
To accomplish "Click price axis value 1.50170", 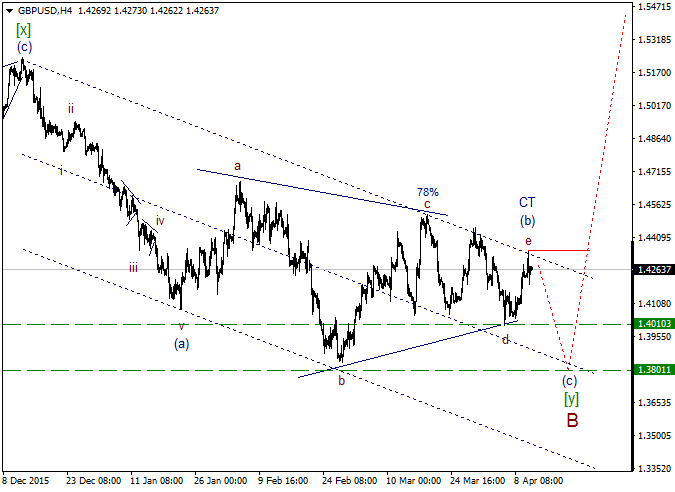I will pyautogui.click(x=654, y=105).
